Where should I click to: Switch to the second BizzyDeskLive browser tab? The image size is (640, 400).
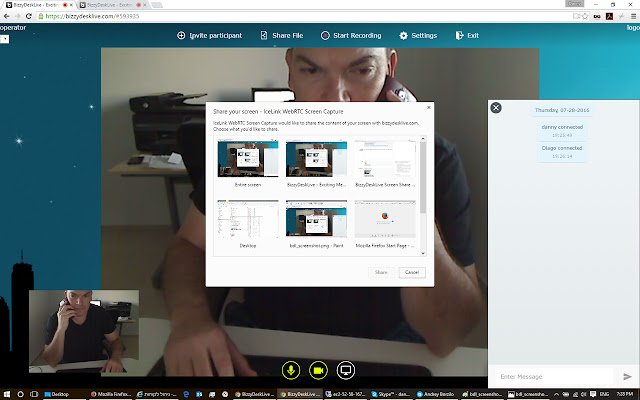[x=111, y=5]
